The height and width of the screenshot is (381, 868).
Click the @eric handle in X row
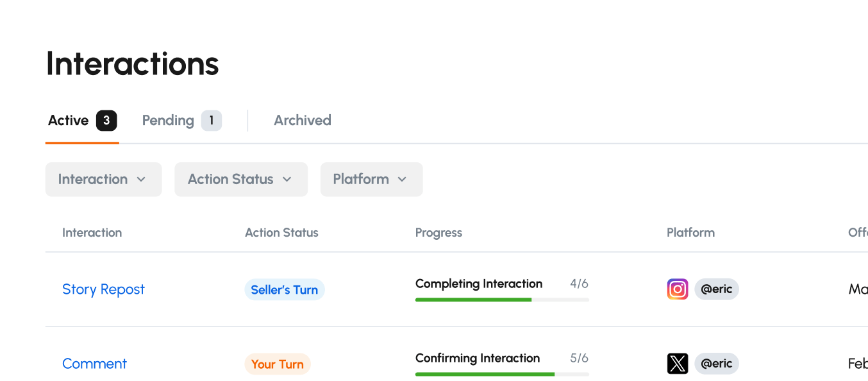716,364
